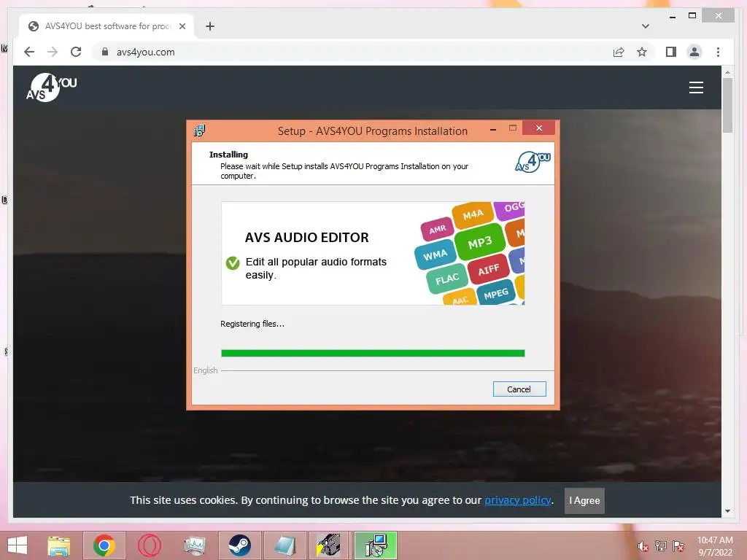Open the Action Center flag icon
Viewport: 747px width, 560px height.
point(678,545)
